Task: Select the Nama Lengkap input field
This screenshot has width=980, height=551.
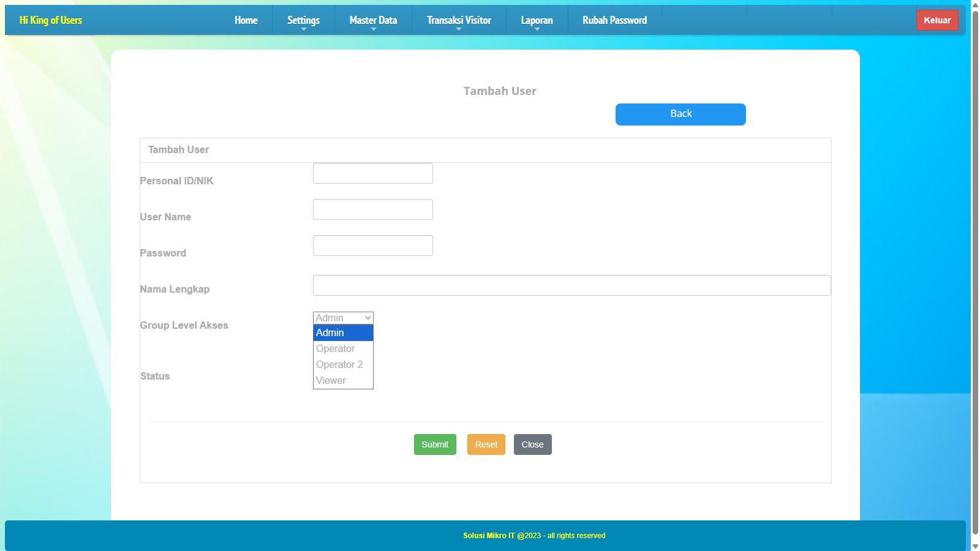Action: (x=571, y=285)
